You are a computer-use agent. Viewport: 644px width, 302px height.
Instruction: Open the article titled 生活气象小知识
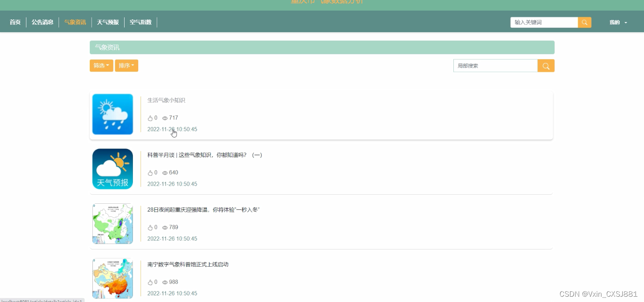[x=166, y=100]
